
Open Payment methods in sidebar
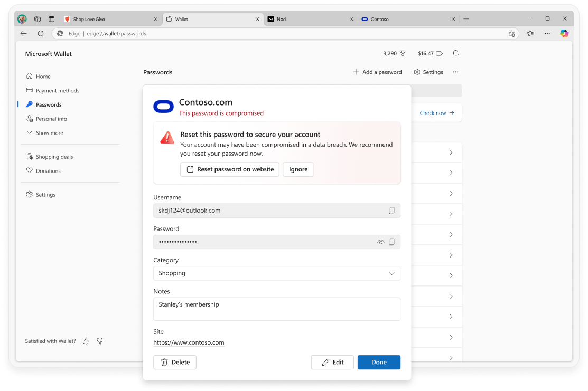[57, 91]
